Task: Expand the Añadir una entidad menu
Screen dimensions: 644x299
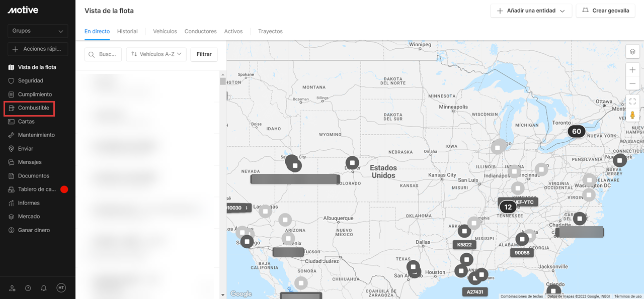Action: point(531,11)
